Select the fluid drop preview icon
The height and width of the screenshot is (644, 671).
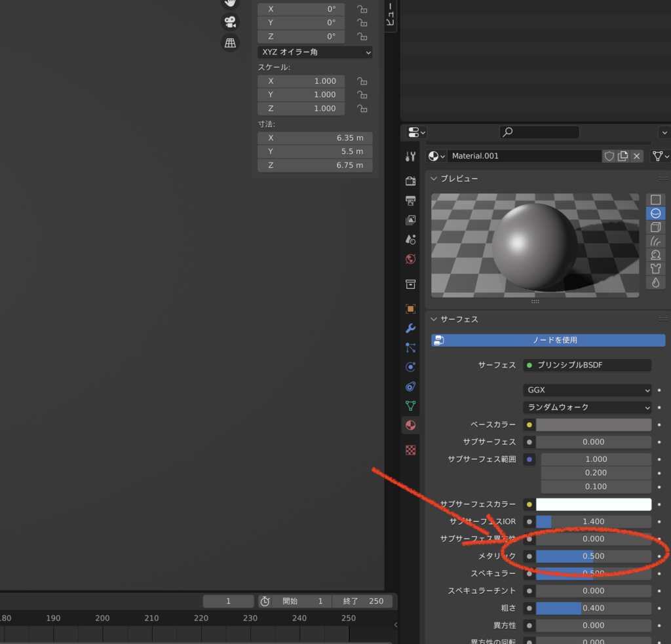click(655, 282)
